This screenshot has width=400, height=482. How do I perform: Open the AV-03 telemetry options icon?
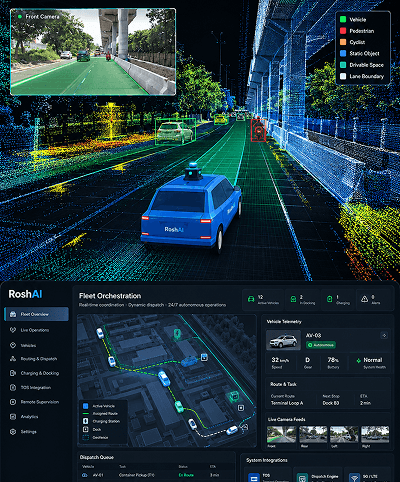tap(384, 335)
